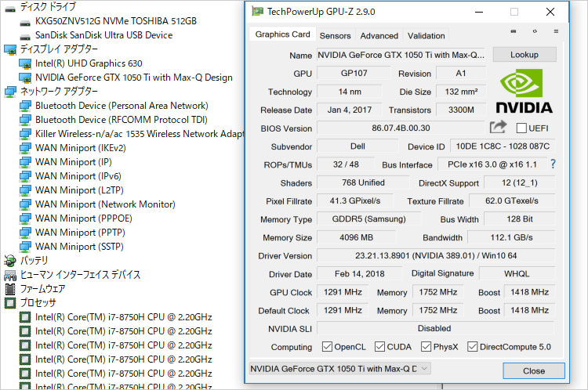Click the Killer Wireless network adapter icon
588x390 pixels.
click(x=25, y=134)
